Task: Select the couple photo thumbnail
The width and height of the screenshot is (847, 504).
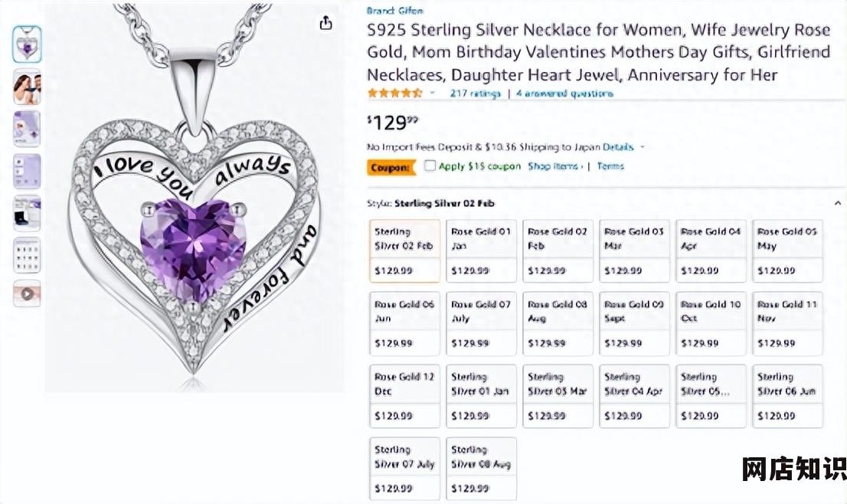Action: 27,87
